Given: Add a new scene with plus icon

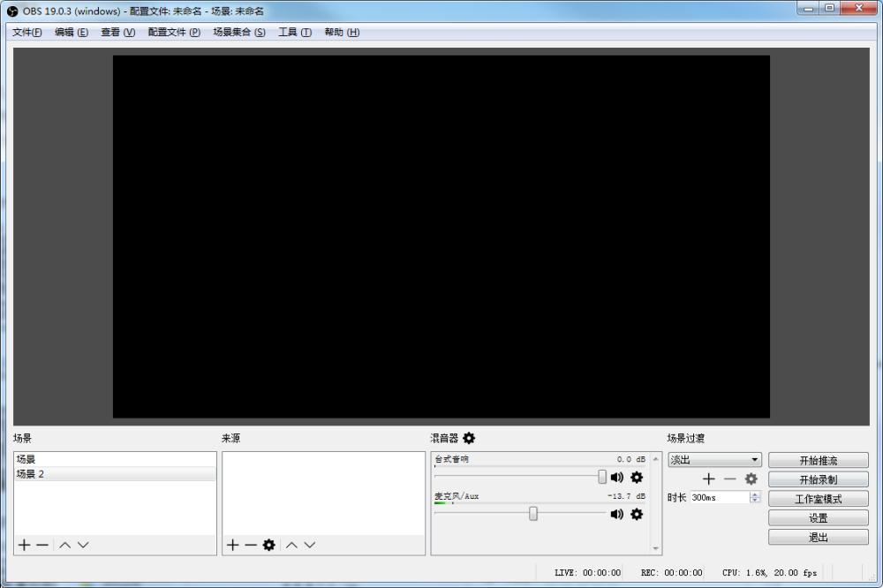Looking at the screenshot, I should 24,545.
